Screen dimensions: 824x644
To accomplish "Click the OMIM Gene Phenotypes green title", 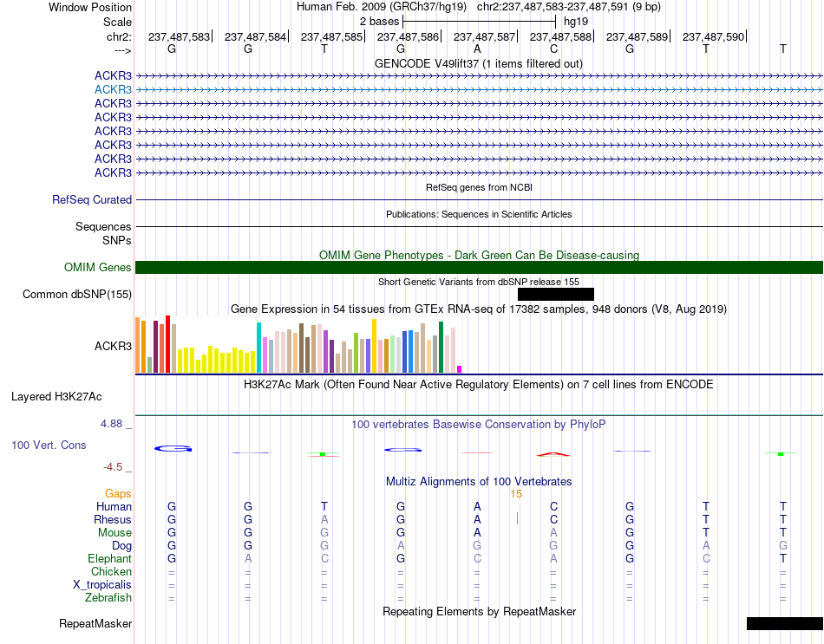I will click(480, 255).
